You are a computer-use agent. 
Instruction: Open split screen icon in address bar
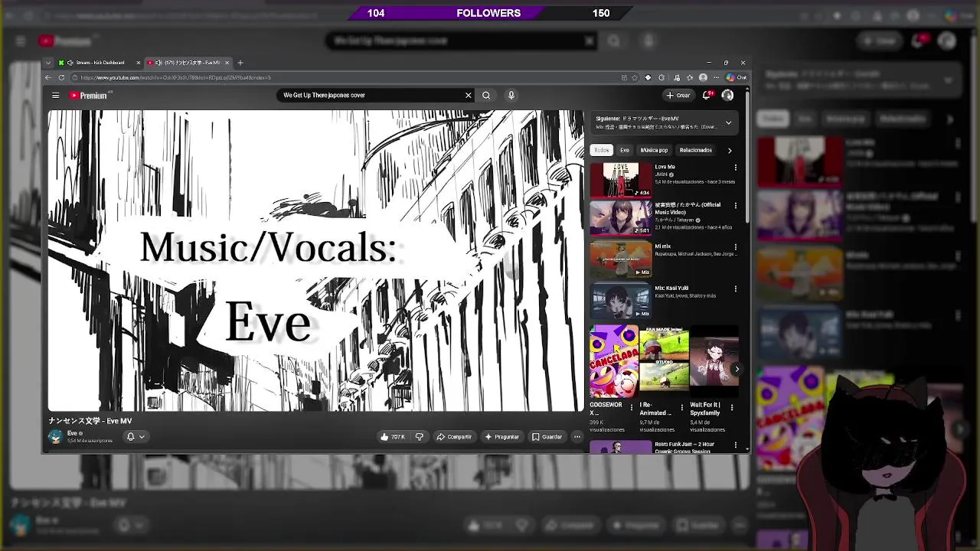[x=624, y=77]
